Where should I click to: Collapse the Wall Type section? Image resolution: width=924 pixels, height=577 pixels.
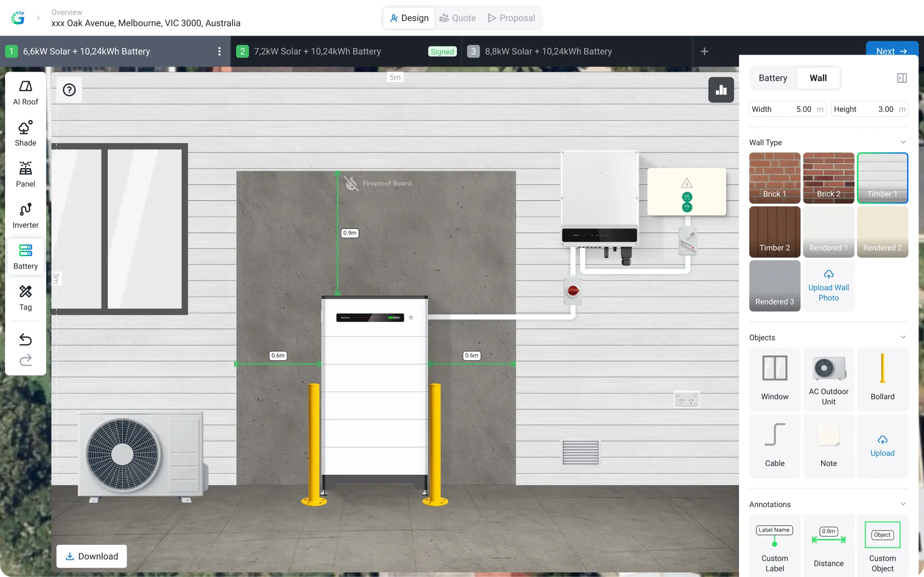pos(903,142)
